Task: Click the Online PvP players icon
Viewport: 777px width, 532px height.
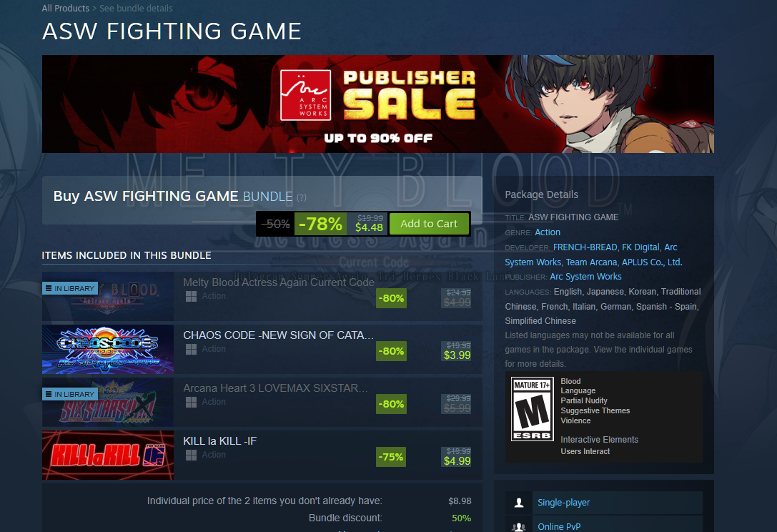Action: (x=519, y=527)
